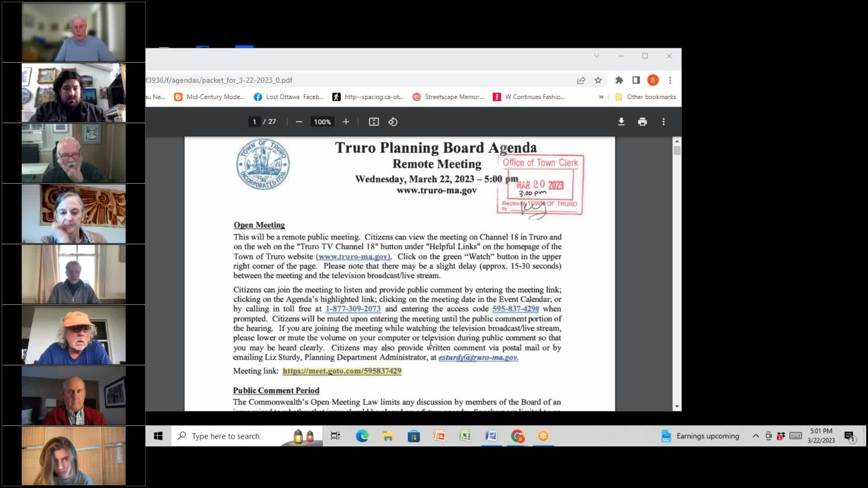The height and width of the screenshot is (488, 868).
Task: Follow the www.truro-ma.gov hyperlink
Action: (353, 256)
